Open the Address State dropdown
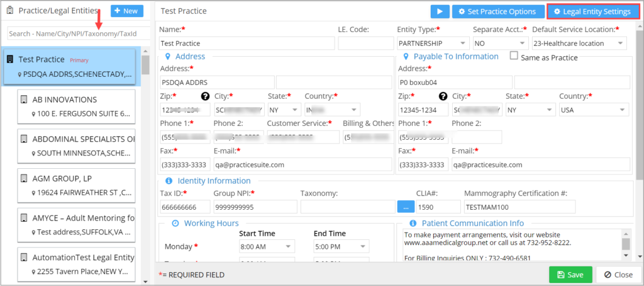The image size is (644, 286). pyautogui.click(x=285, y=110)
